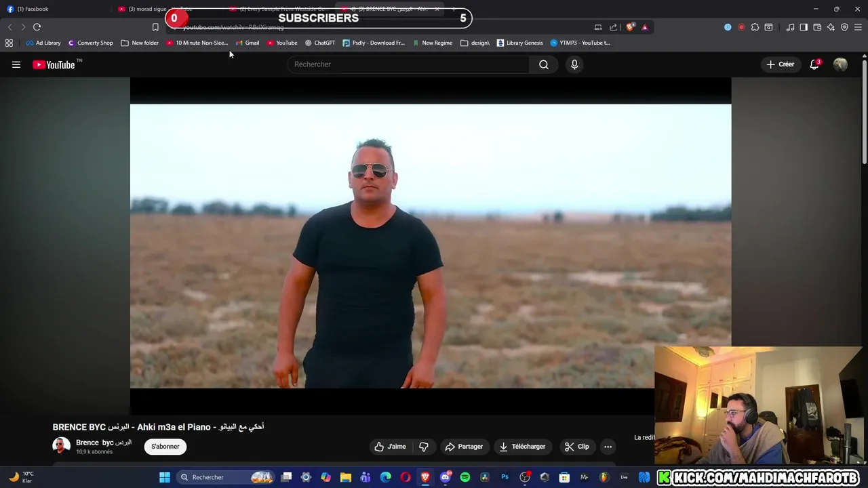Create a Clip of this video
The height and width of the screenshot is (488, 868).
click(577, 447)
